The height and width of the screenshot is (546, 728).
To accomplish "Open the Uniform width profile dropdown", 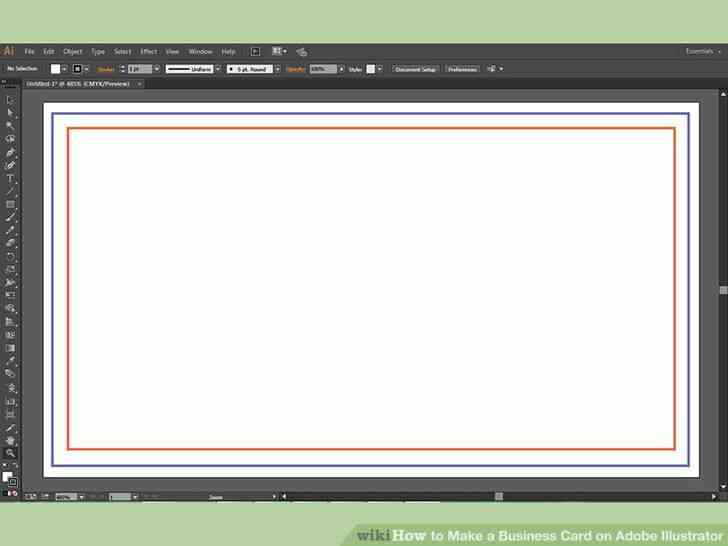I will point(218,69).
